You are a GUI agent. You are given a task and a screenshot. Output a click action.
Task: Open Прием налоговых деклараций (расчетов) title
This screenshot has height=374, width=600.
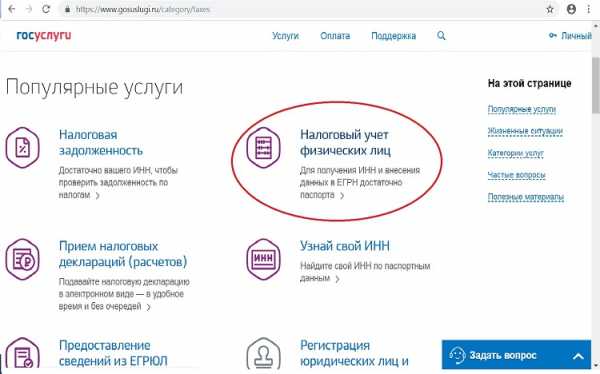coord(123,254)
